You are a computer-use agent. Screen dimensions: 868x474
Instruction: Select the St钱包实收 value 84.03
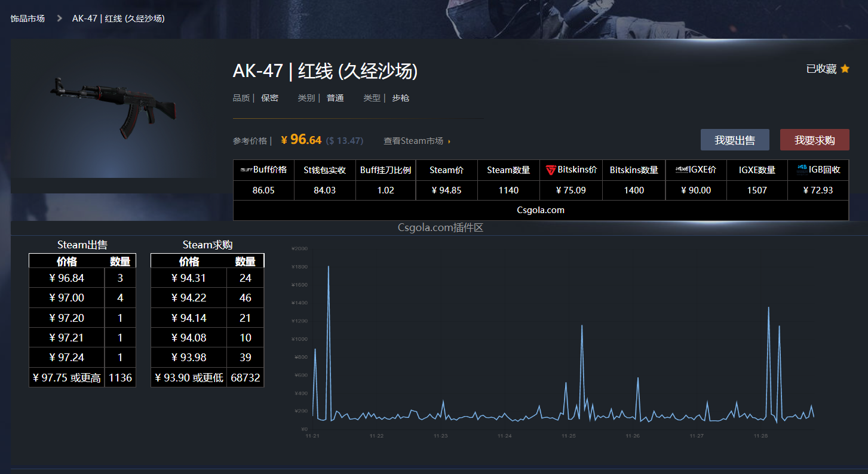pyautogui.click(x=325, y=190)
